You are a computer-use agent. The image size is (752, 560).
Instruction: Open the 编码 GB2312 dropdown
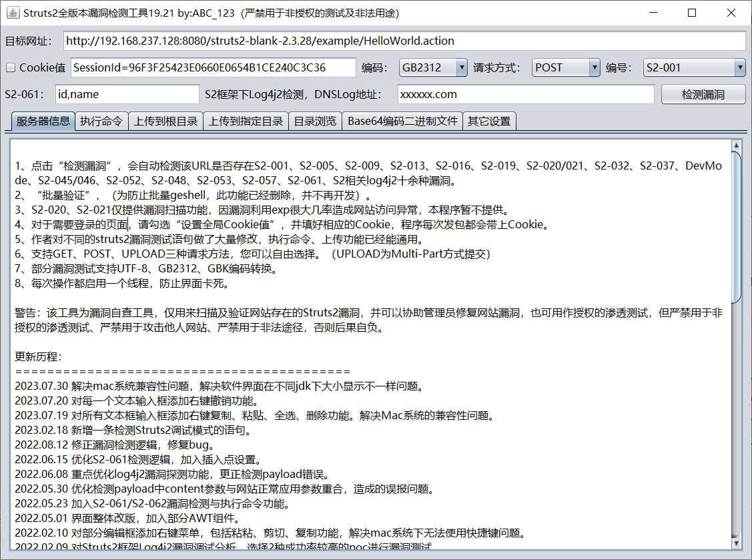(433, 67)
